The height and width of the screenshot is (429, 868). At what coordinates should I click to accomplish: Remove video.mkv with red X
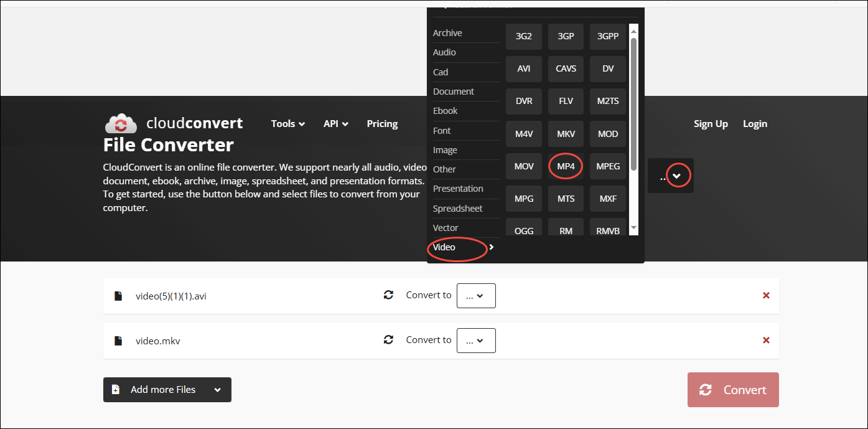coord(766,340)
